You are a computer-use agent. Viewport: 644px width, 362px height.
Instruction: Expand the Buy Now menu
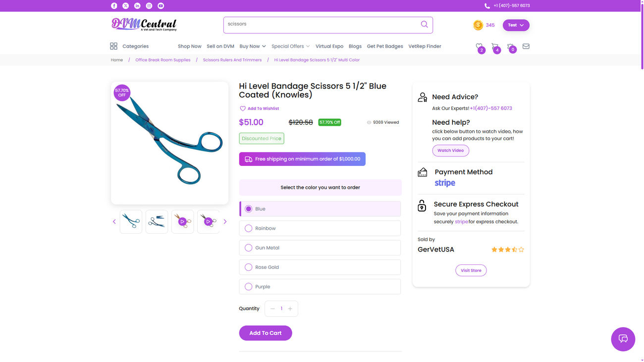tap(253, 47)
